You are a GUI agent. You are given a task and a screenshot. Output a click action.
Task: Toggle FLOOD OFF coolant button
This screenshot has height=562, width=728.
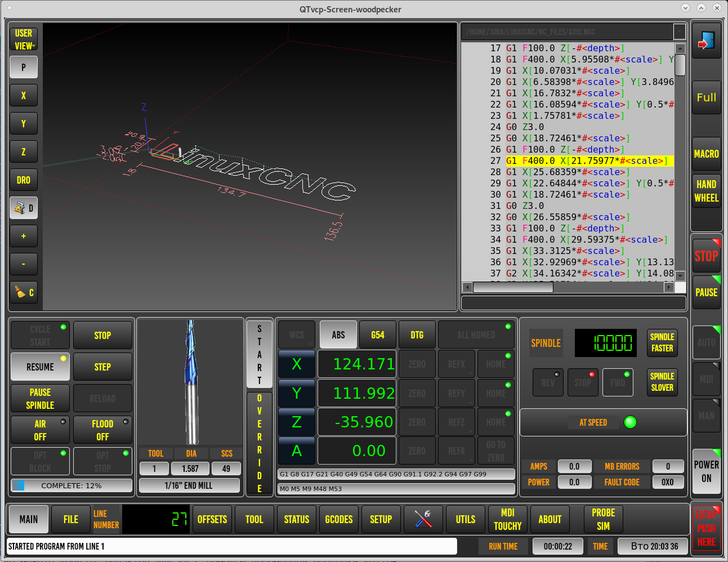pos(102,430)
